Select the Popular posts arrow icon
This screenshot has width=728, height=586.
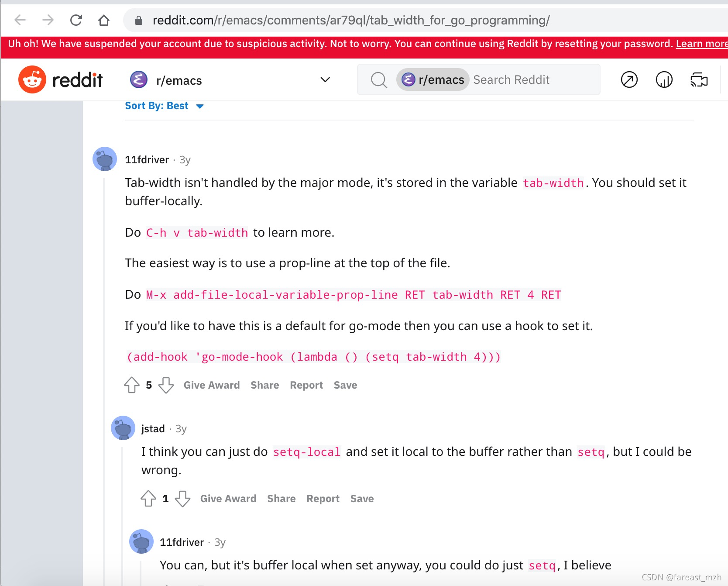pyautogui.click(x=629, y=79)
